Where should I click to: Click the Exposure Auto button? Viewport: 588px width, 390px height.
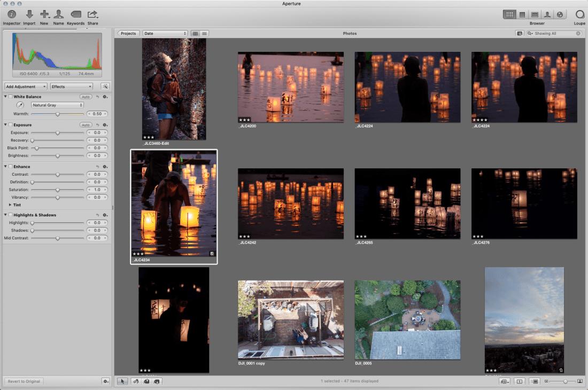[x=86, y=125]
